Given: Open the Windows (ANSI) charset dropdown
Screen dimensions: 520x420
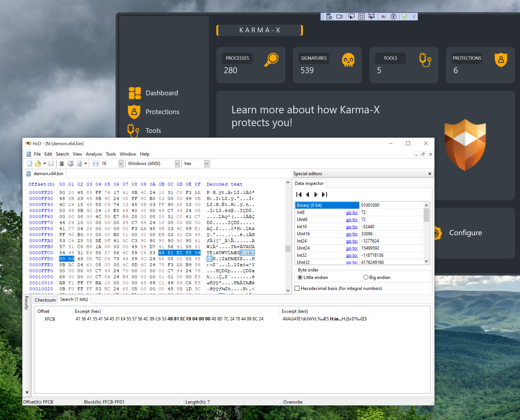Looking at the screenshot, I should (177, 163).
